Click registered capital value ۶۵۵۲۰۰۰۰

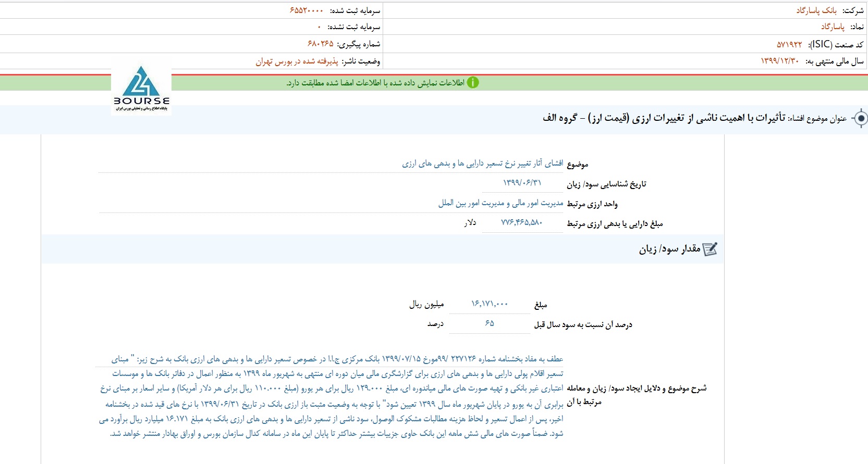click(x=307, y=10)
